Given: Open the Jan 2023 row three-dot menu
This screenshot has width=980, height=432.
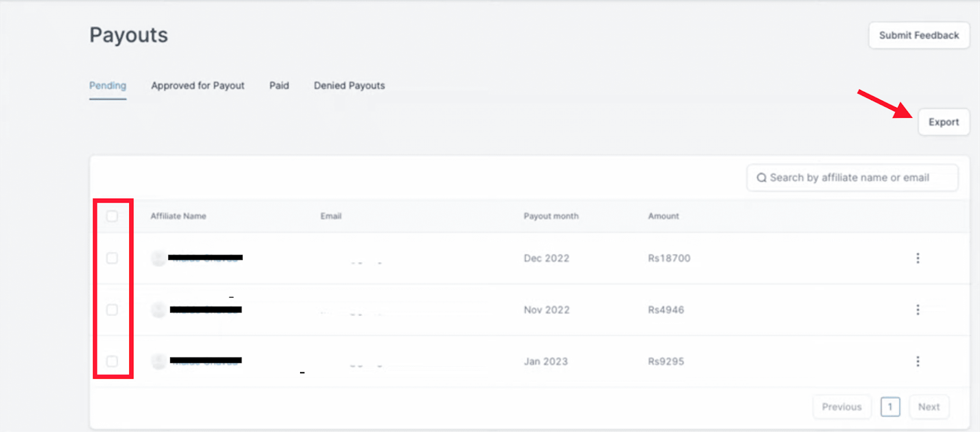Looking at the screenshot, I should pyautogui.click(x=918, y=362).
